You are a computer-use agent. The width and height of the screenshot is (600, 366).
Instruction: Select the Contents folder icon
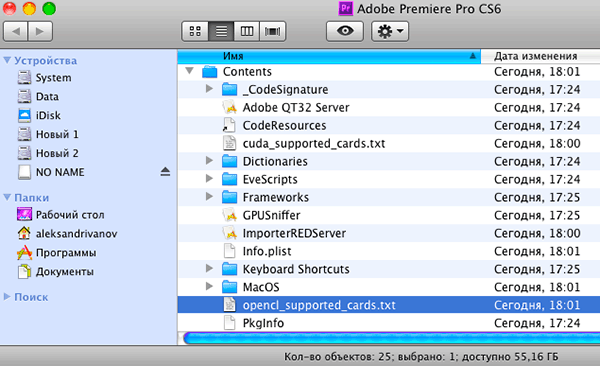[210, 72]
